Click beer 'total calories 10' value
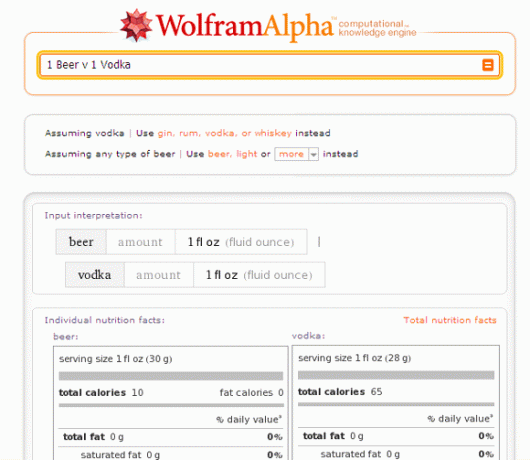The width and height of the screenshot is (530, 460). [x=101, y=392]
